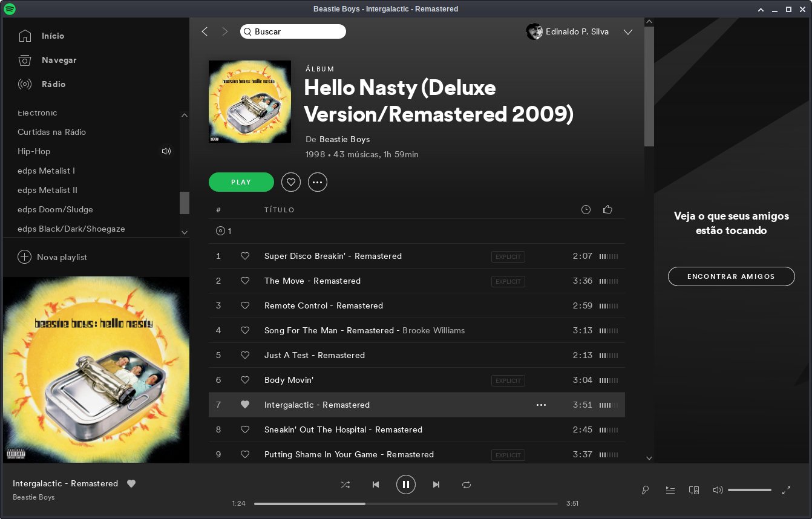Screen dimensions: 812x519
Task: Seek within the song progress bar
Action: [406, 503]
